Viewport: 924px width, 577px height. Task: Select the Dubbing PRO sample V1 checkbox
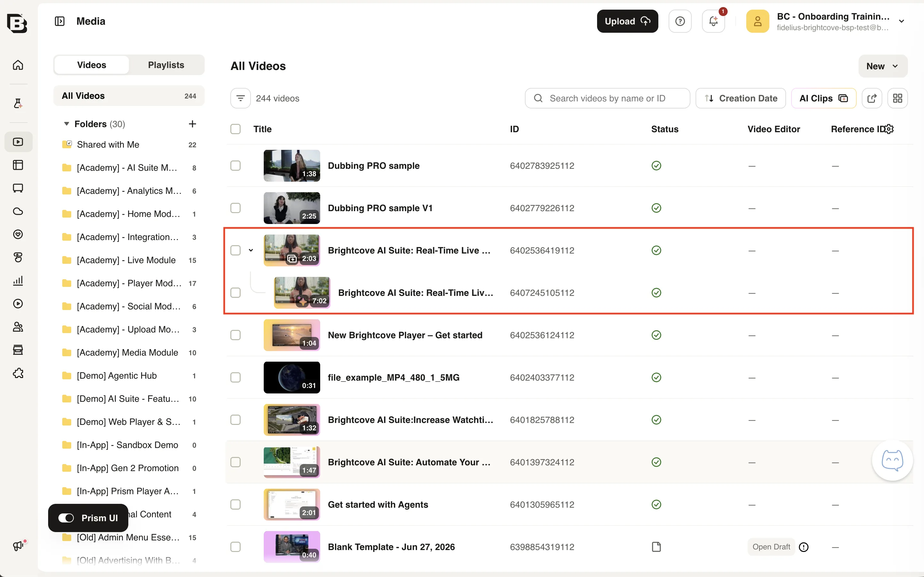(x=235, y=208)
